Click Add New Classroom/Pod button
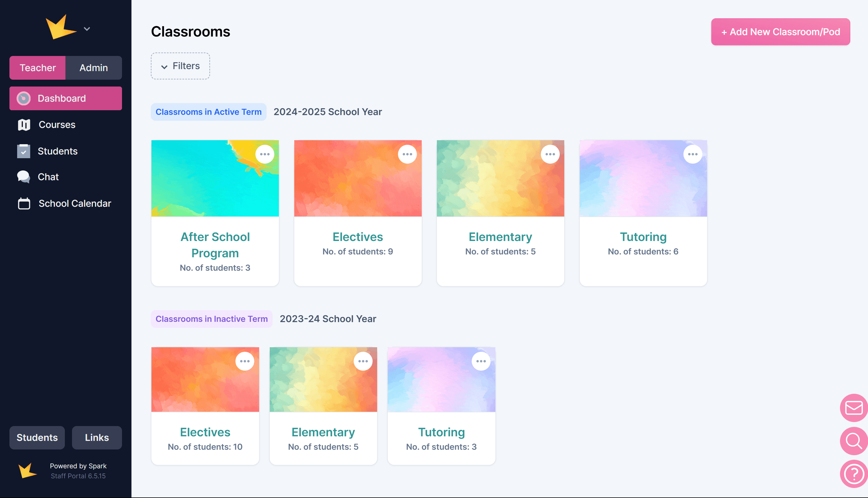 coord(780,32)
